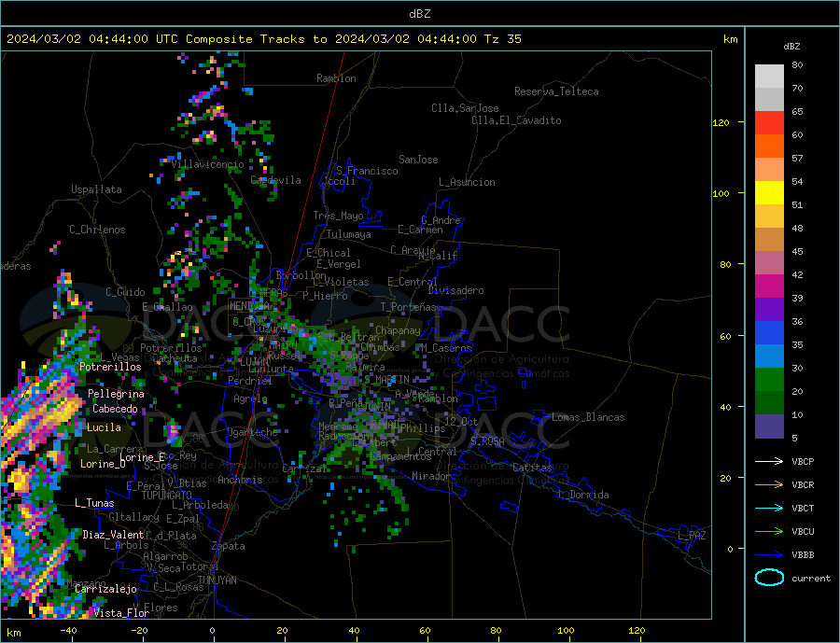The image size is (840, 643).
Task: Select the bright green 30 dBZ swatch
Action: [x=769, y=380]
